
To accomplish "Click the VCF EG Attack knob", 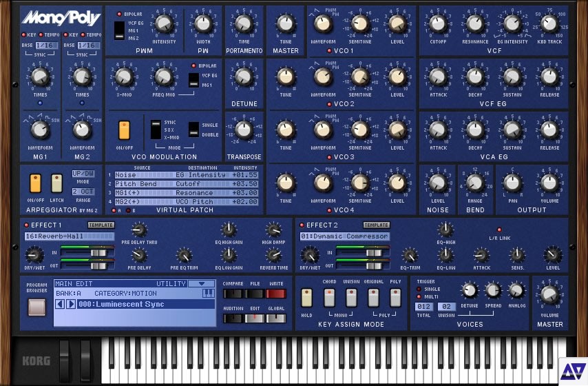I will tap(438, 77).
